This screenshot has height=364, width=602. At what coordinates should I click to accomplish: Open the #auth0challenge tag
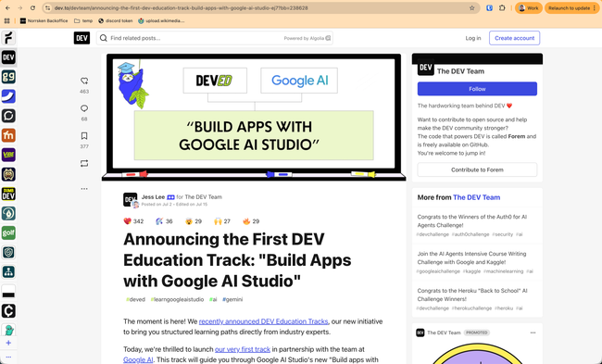[x=470, y=234]
